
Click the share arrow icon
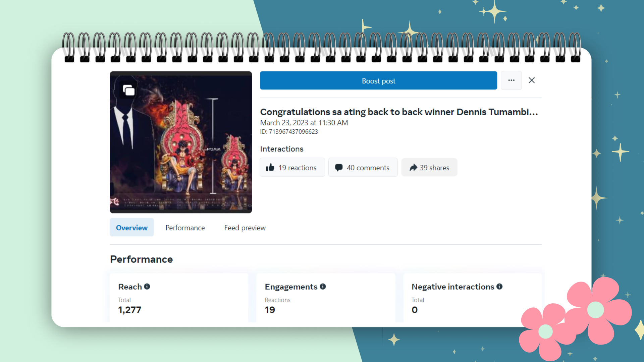[x=413, y=168]
